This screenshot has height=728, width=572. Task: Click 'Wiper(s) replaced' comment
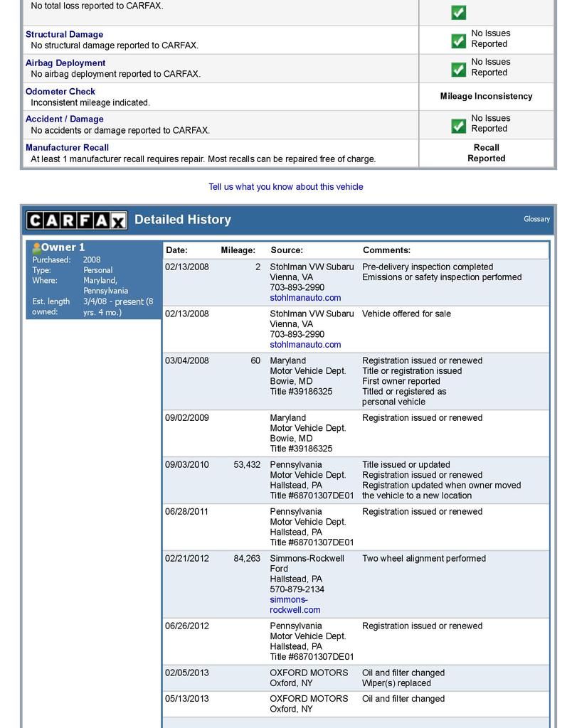coord(396,683)
